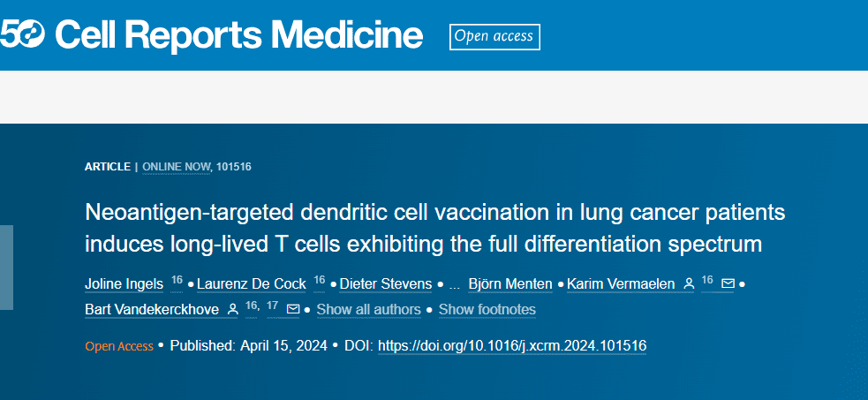Screen dimensions: 868x400
Task: Click the envelope icon next to Karim Vermaelen
Action: 728,283
